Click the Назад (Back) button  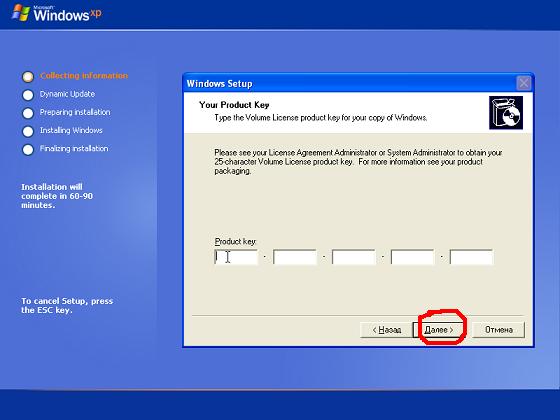[386, 330]
